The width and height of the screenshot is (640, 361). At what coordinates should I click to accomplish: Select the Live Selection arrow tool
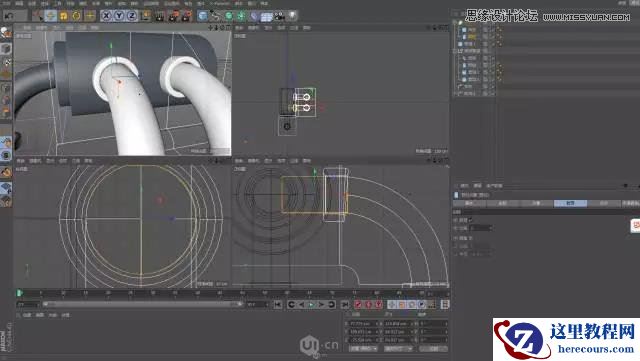coord(38,16)
